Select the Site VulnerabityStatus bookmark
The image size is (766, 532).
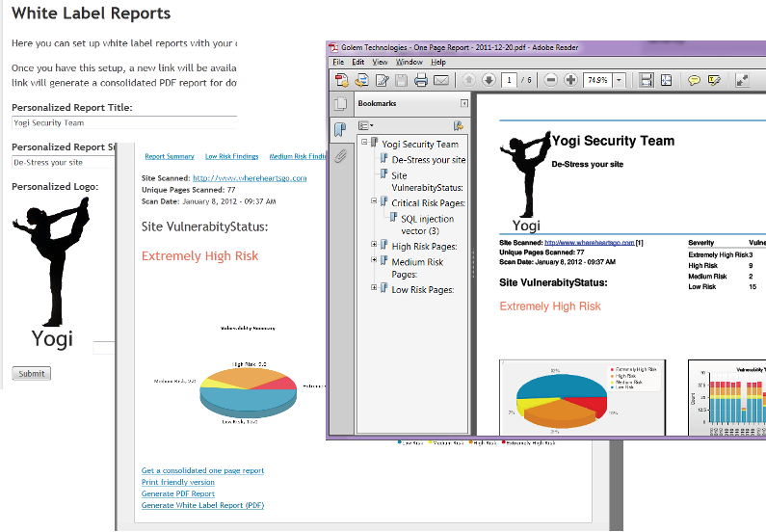(x=427, y=181)
